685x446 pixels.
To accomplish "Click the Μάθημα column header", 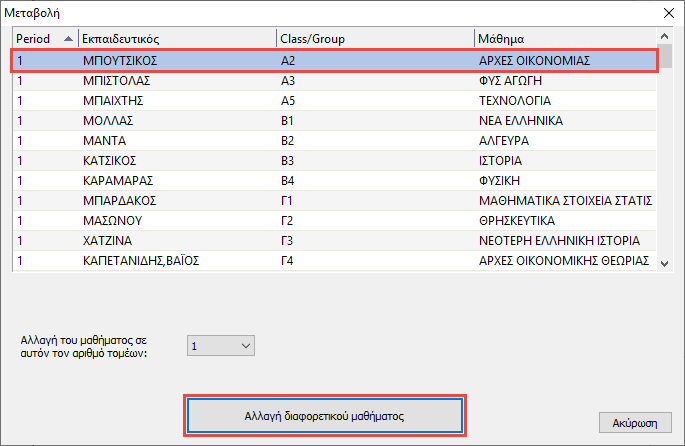I will [x=565, y=39].
